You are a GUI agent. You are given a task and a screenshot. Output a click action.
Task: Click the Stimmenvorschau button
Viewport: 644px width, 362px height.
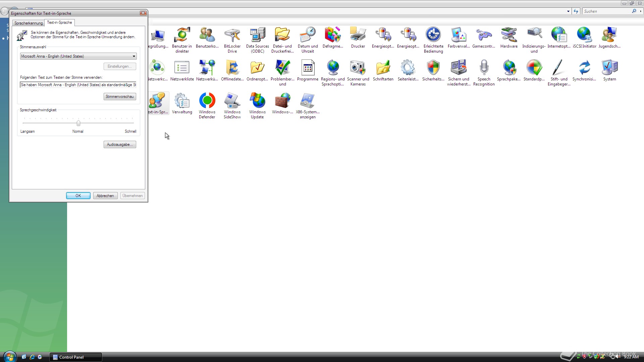point(120,97)
